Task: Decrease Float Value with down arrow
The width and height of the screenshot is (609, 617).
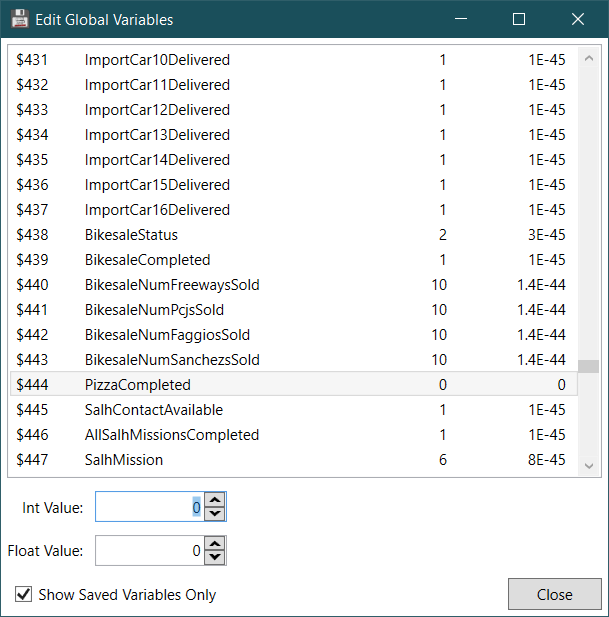Action: pos(215,556)
